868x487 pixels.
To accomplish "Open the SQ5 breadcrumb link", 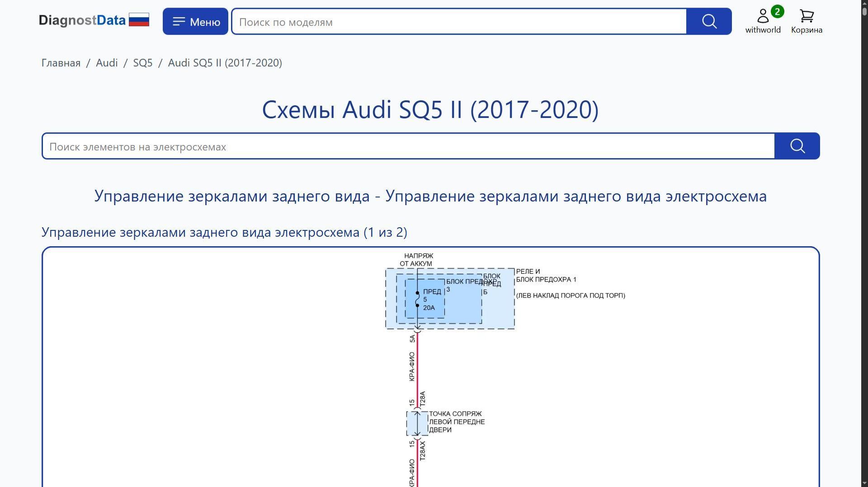I will (143, 63).
